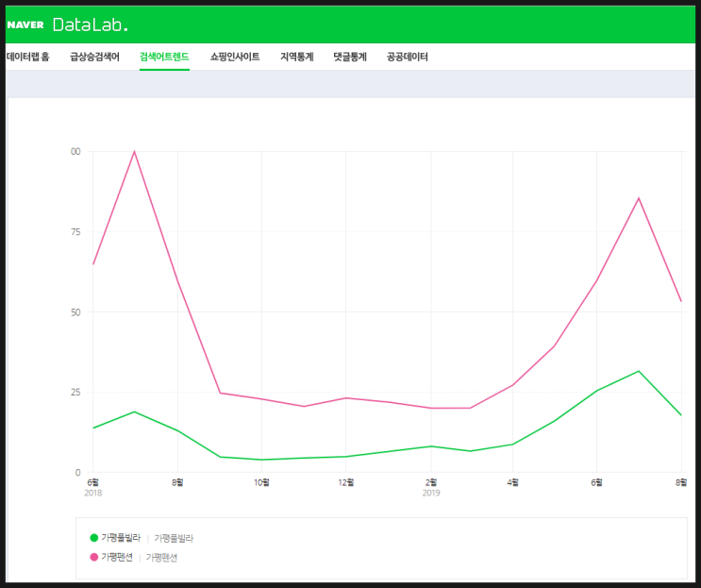Click the 25 y-axis value
This screenshot has height=588, width=701.
click(x=75, y=392)
